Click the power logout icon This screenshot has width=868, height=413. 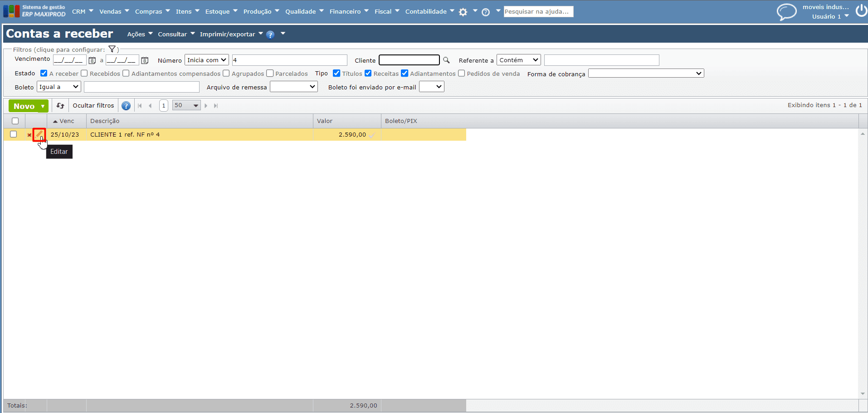(861, 10)
